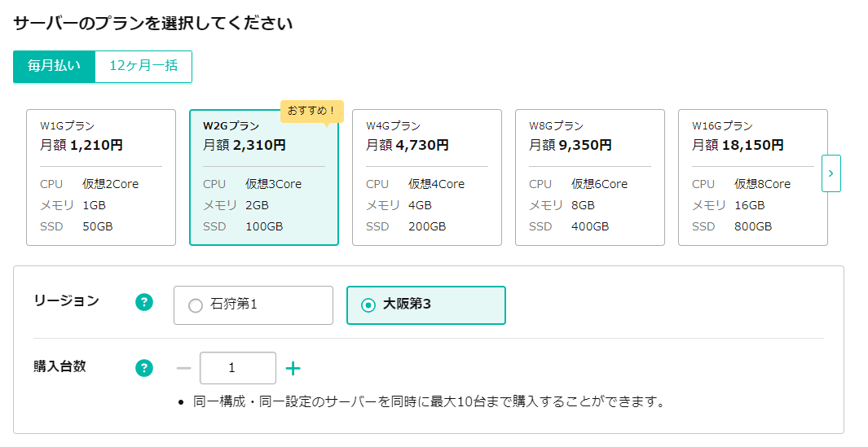The image size is (868, 447).
Task: Increase server count with plus icon
Action: [293, 369]
